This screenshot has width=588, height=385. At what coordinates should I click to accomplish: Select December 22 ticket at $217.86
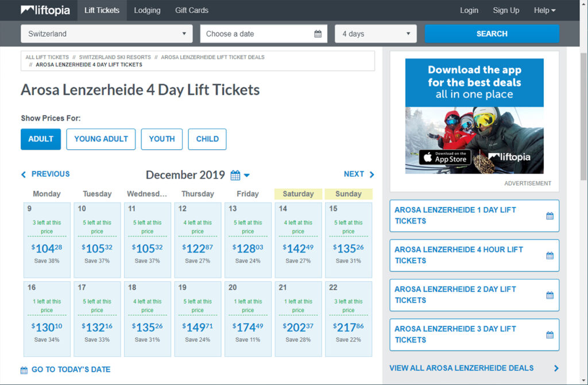[349, 319]
